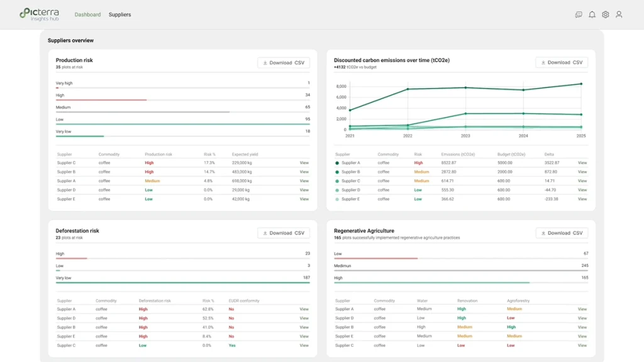Click the 'Budget (tCO2e)' column header
The image size is (644, 362).
pyautogui.click(x=511, y=155)
